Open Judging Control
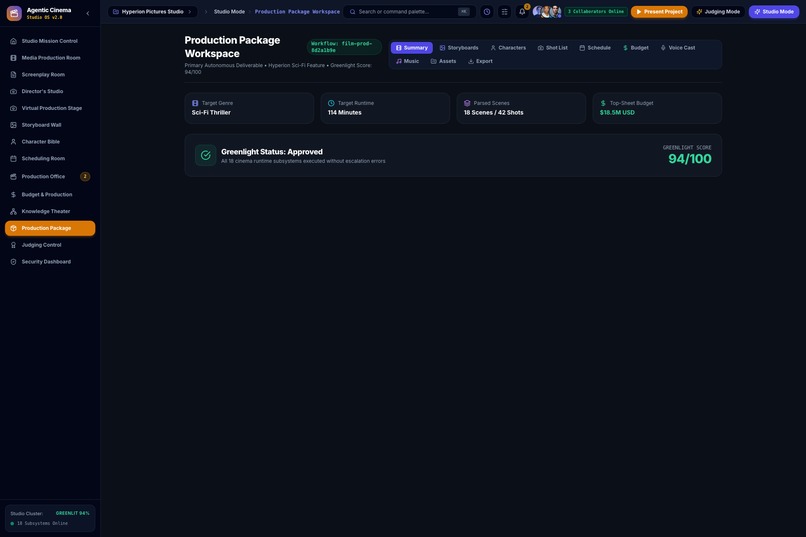The image size is (806, 537). coord(50,245)
